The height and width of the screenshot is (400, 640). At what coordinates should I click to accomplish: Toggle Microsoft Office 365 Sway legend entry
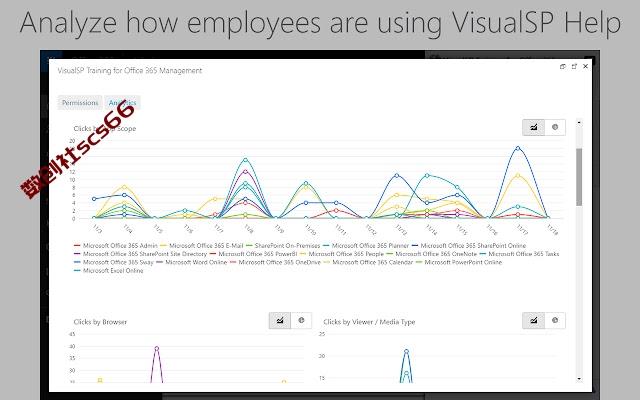pyautogui.click(x=114, y=262)
